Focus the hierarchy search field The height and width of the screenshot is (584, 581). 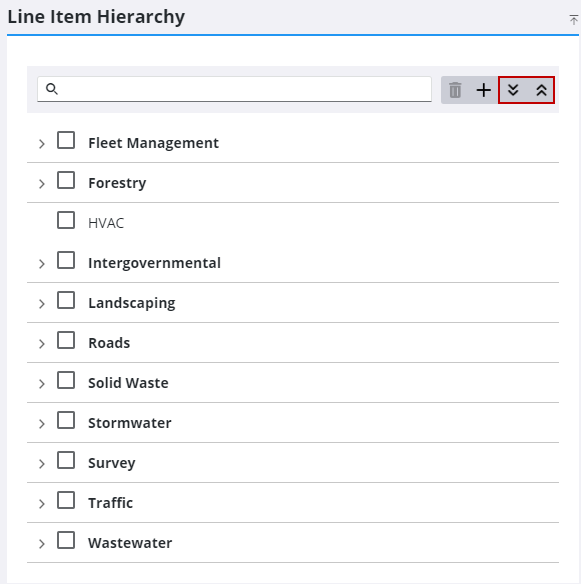pos(234,89)
